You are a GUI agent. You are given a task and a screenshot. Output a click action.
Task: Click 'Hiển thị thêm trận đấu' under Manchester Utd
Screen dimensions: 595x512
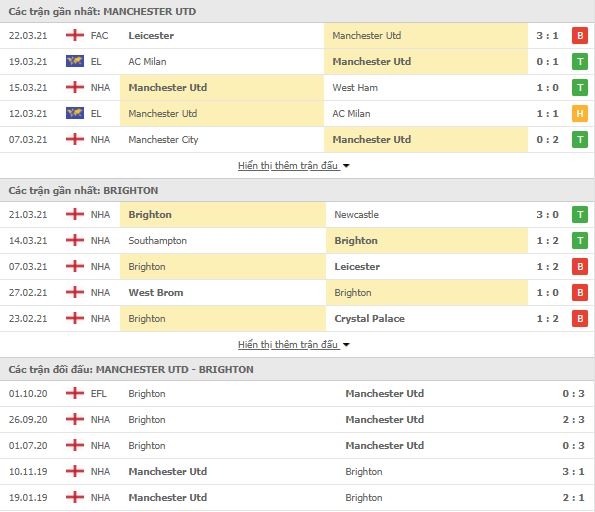point(288,166)
